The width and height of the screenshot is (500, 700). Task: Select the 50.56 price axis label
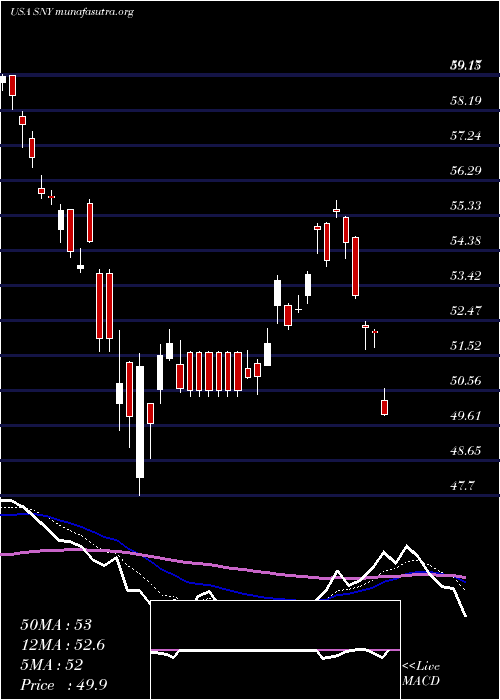(x=465, y=381)
